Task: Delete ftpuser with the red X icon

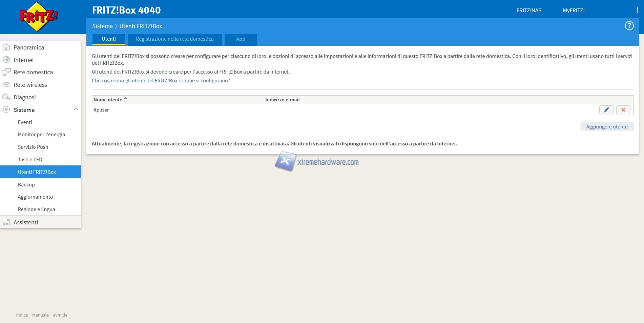Action: pos(623,110)
